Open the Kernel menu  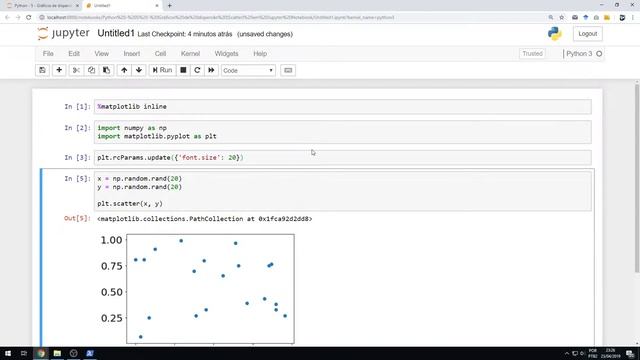tap(190, 53)
